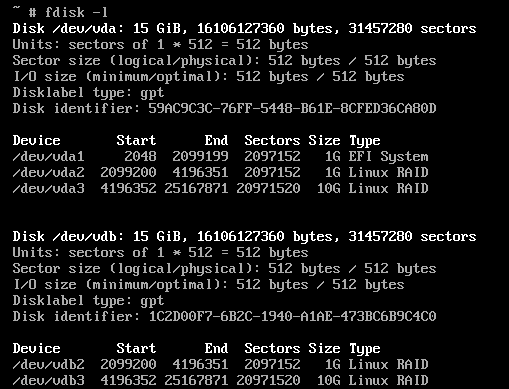
Task: Click the /dev/vda2 device entry
Action: pyautogui.click(x=48, y=172)
